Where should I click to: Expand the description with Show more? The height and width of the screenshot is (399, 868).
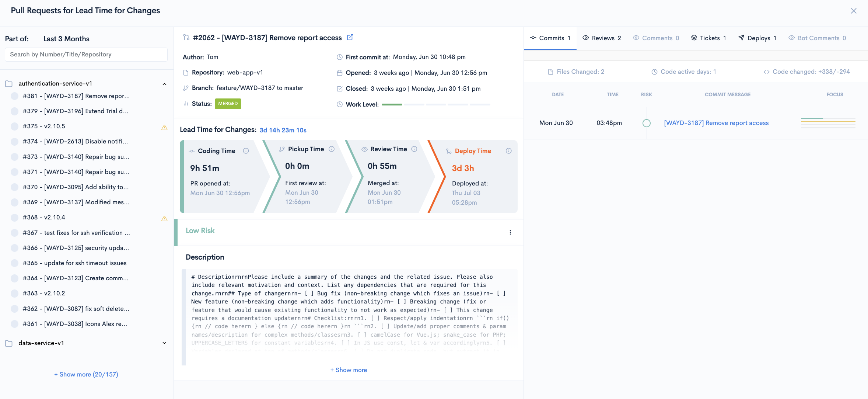click(349, 370)
